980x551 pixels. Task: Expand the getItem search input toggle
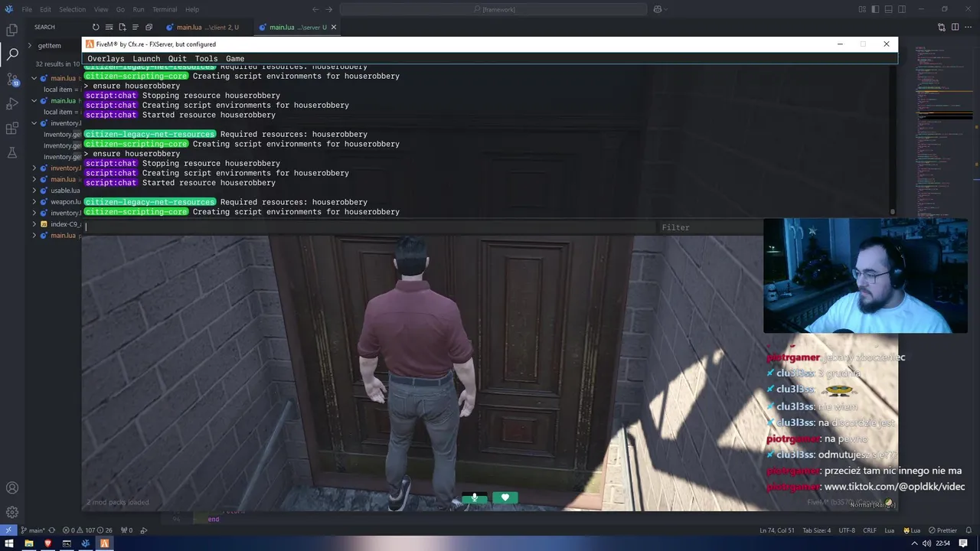click(x=30, y=45)
